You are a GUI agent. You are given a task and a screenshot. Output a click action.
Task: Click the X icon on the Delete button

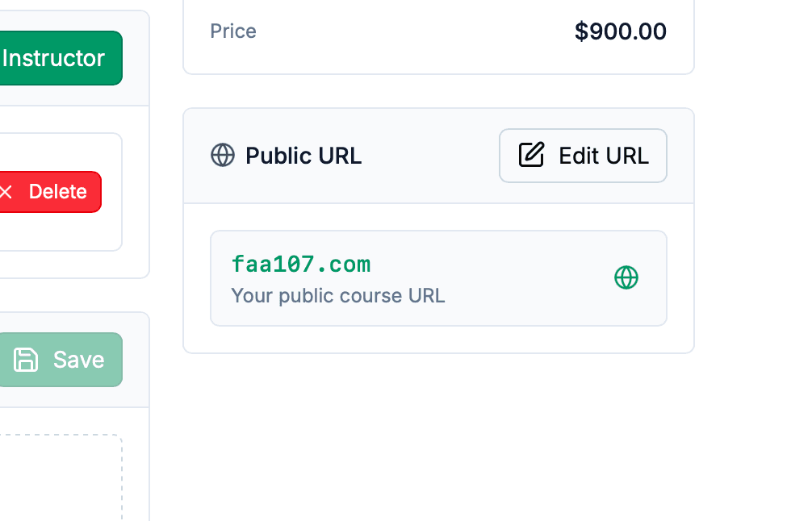[5, 192]
